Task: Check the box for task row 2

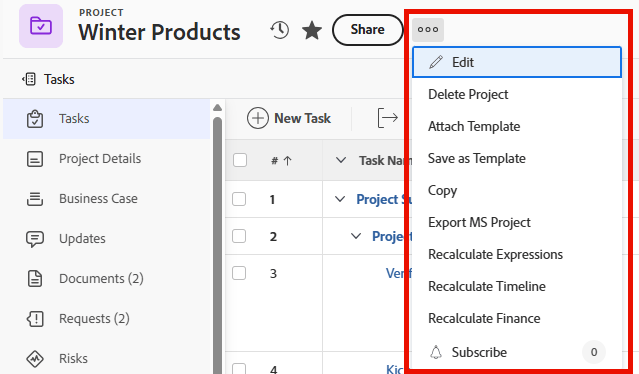Action: click(x=239, y=236)
